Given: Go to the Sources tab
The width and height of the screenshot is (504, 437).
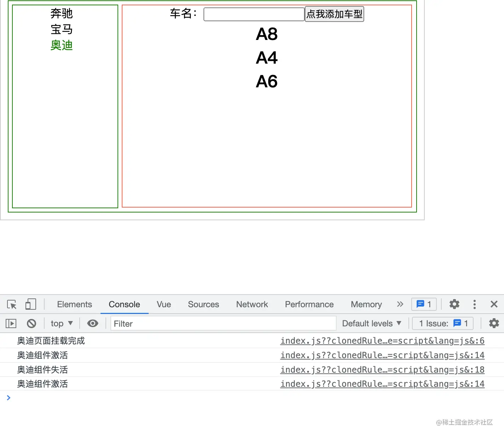Looking at the screenshot, I should (204, 304).
